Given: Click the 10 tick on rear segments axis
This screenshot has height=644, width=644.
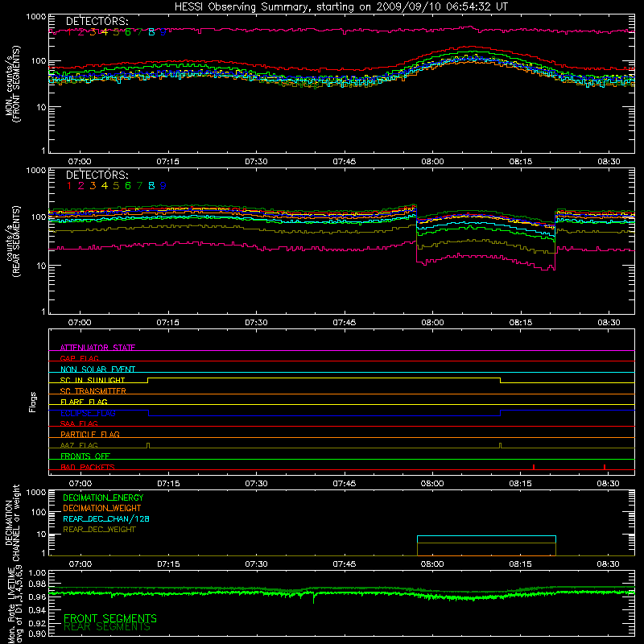Looking at the screenshot, I should coord(41,266).
